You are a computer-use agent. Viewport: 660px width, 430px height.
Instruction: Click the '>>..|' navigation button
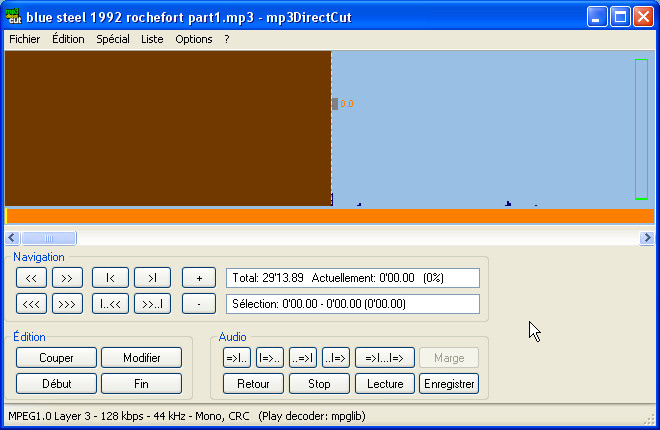pyautogui.click(x=152, y=302)
